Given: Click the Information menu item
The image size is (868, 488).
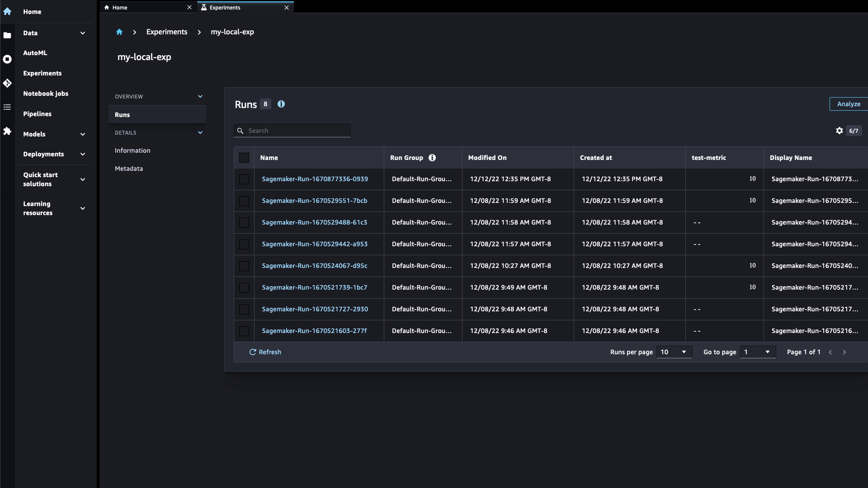Looking at the screenshot, I should (x=132, y=150).
